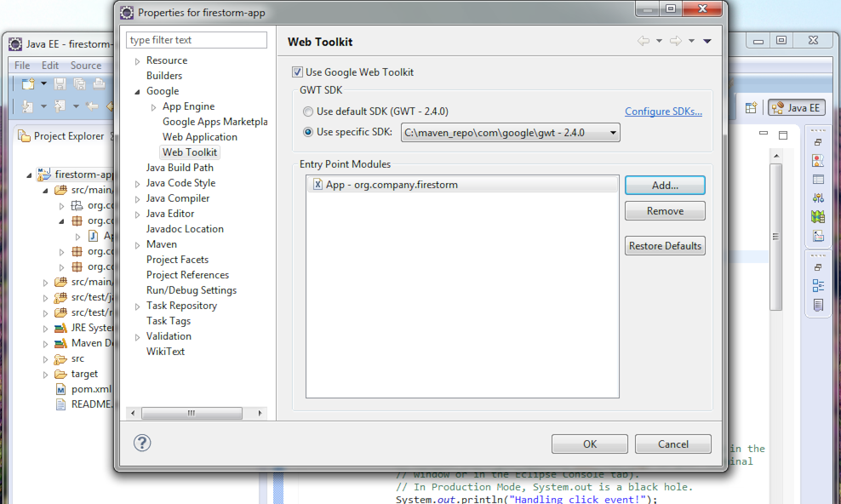
Task: Open the dialog view menu dropdown arrow
Action: (x=707, y=41)
